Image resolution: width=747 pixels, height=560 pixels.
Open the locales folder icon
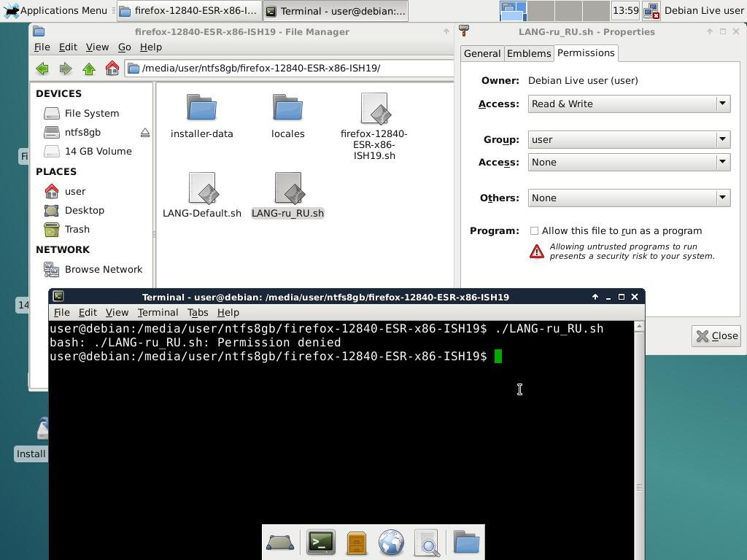pyautogui.click(x=287, y=107)
